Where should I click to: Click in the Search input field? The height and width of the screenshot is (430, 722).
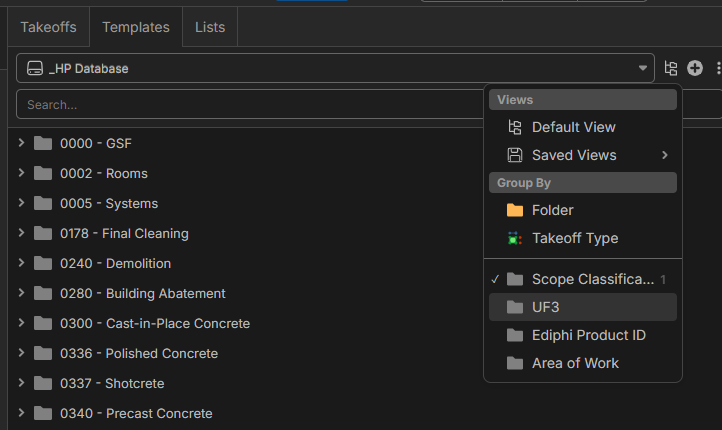[250, 104]
